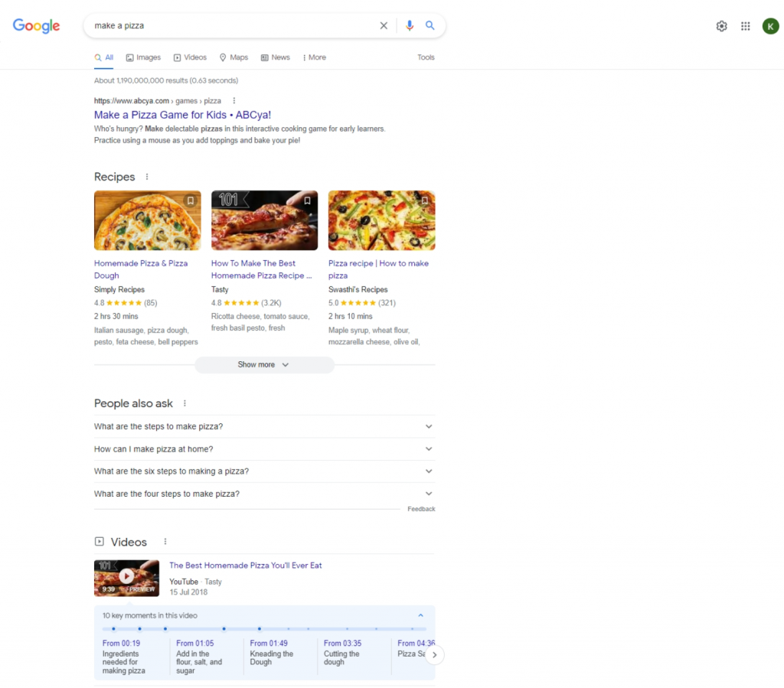The height and width of the screenshot is (688, 784).
Task: Open How To Make The Best Homemade Pizza link
Action: (262, 269)
